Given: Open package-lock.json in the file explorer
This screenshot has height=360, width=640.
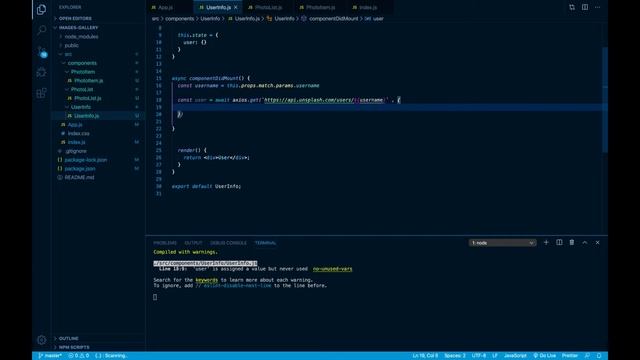Looking at the screenshot, I should [86, 160].
